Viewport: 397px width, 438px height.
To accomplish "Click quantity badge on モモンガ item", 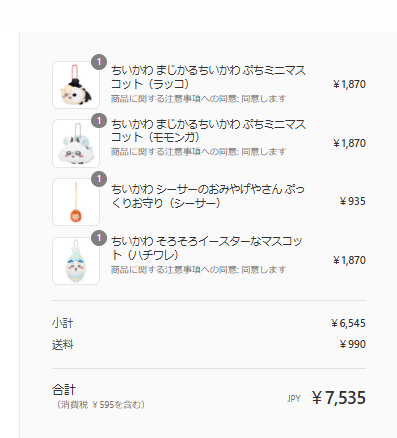I will [99, 121].
